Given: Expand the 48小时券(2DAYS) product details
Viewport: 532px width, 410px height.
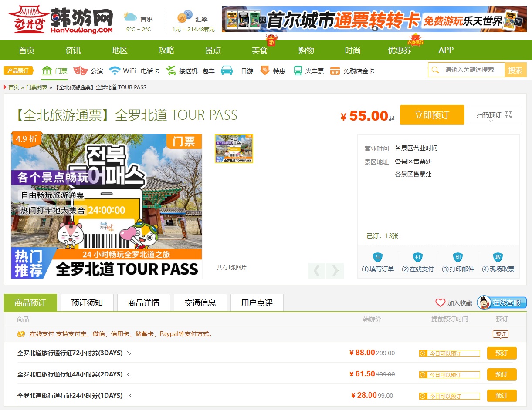Looking at the screenshot, I should click(x=129, y=374).
